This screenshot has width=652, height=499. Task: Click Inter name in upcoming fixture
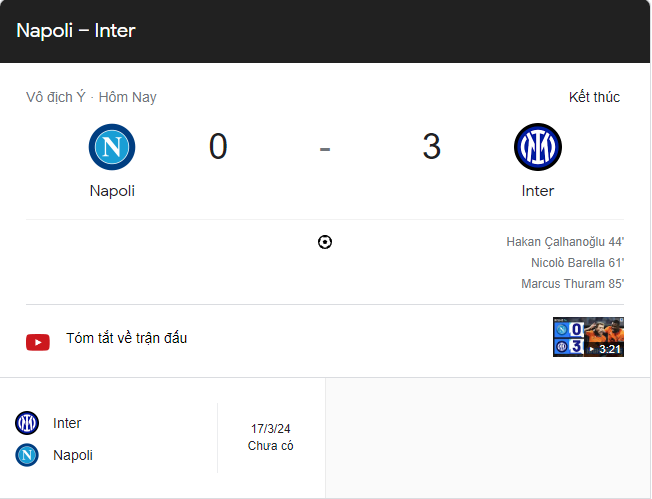67,423
